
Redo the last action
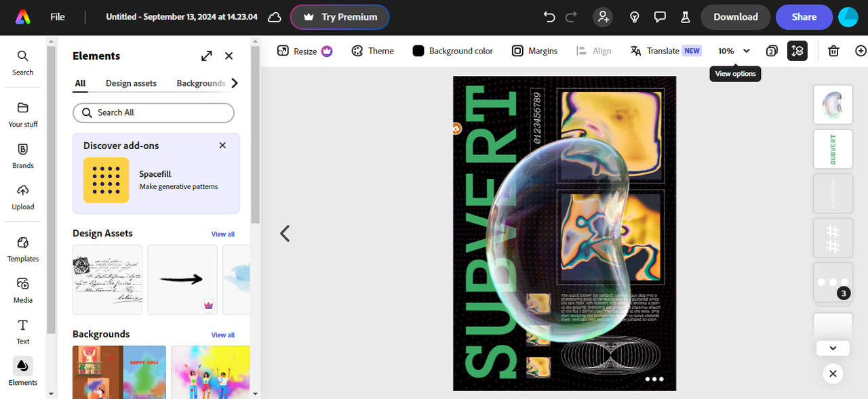[571, 17]
